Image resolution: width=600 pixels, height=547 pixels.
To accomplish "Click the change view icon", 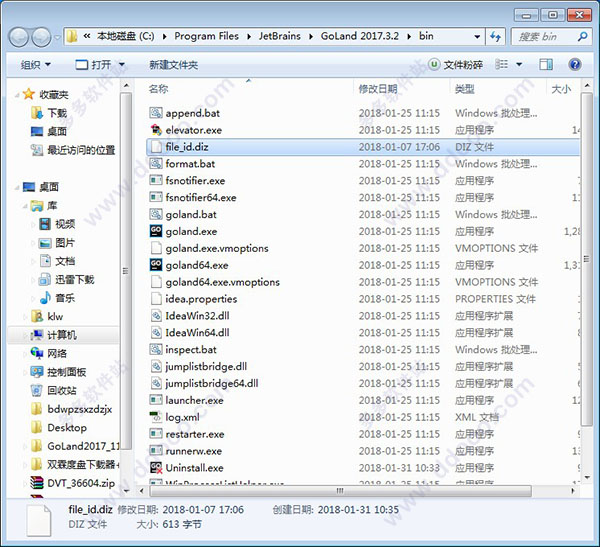I will click(x=501, y=64).
